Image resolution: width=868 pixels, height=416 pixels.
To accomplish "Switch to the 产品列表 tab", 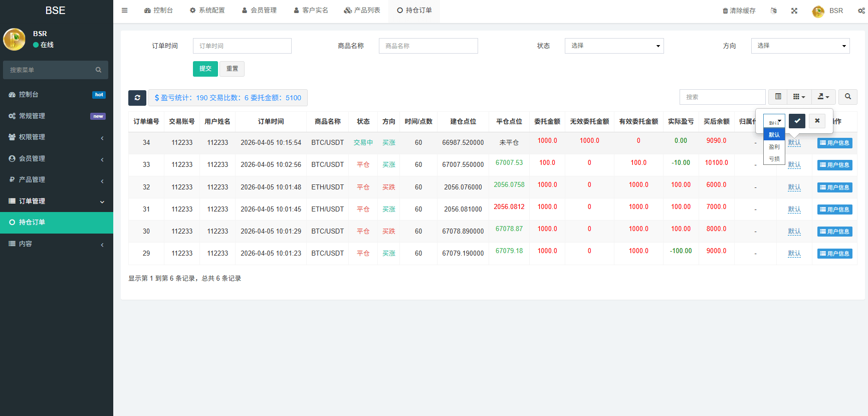I will [x=362, y=11].
